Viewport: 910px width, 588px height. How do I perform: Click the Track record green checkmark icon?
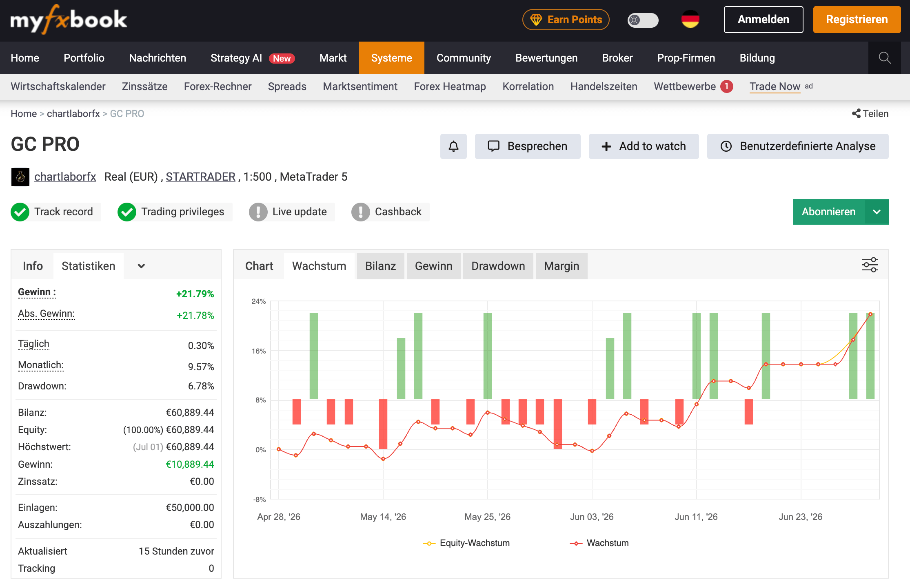(20, 212)
